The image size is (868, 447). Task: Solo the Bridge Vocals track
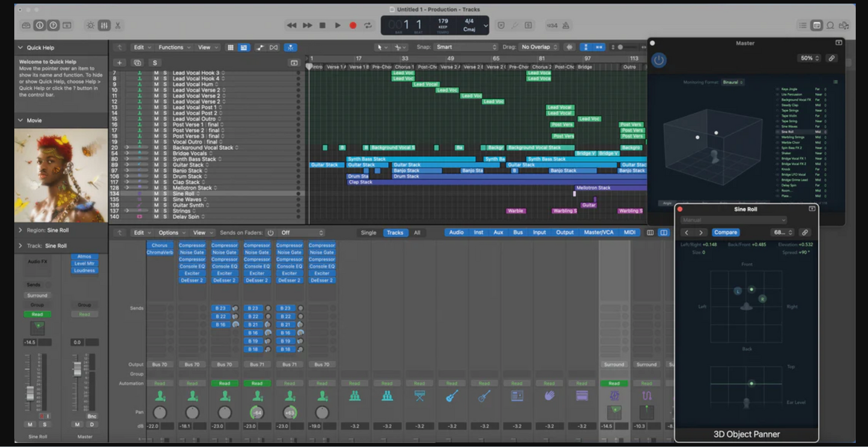click(x=165, y=153)
